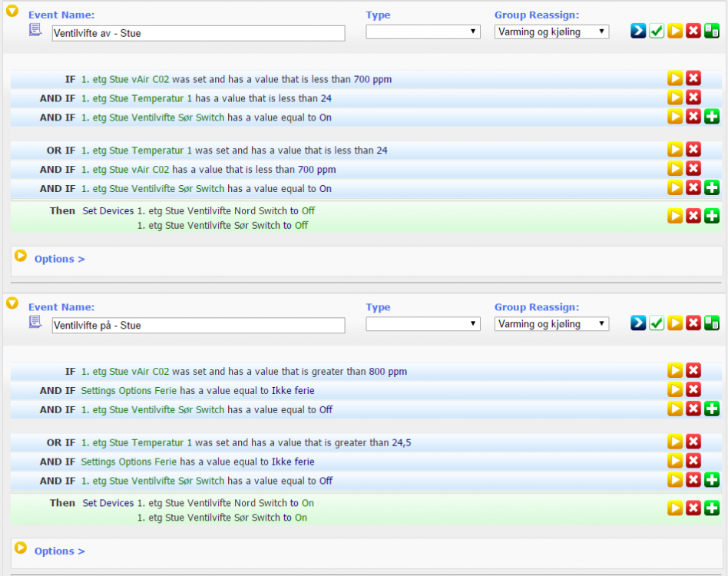
Task: Delete the 'Ventilvifte av - Stue' event
Action: tap(693, 31)
